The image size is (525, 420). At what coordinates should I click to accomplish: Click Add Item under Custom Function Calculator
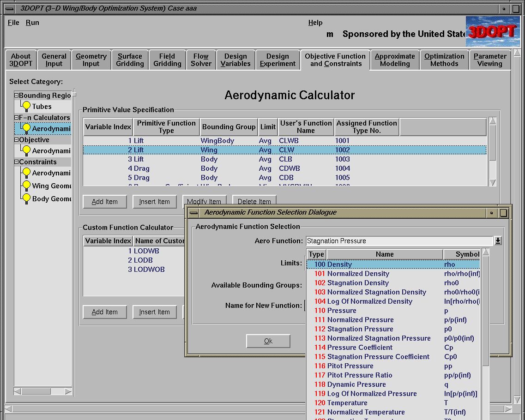(x=105, y=312)
